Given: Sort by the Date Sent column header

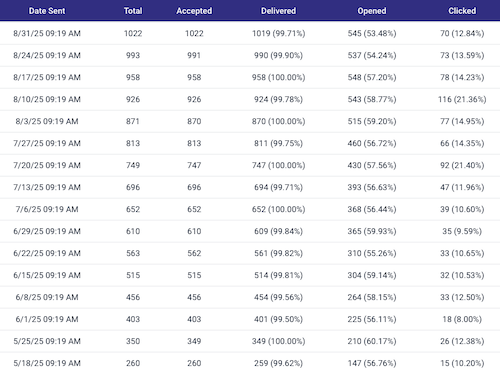Looking at the screenshot, I should 47,11.
